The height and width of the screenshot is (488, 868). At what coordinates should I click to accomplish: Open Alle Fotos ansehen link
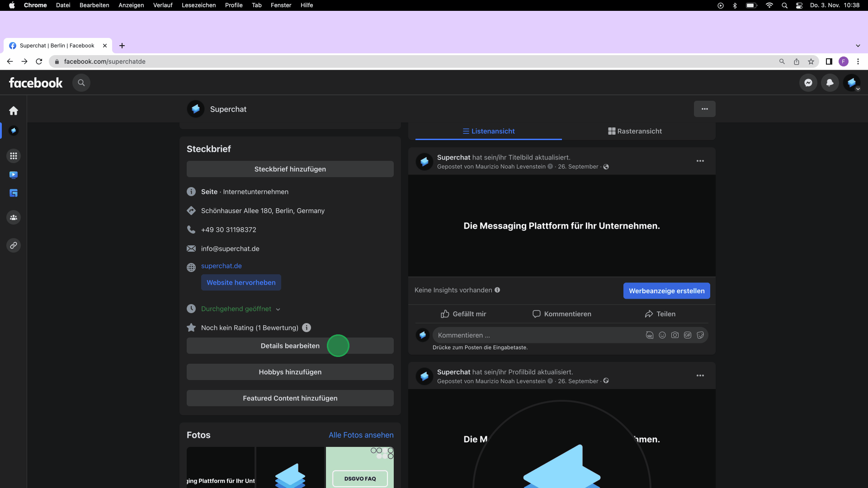tap(361, 435)
